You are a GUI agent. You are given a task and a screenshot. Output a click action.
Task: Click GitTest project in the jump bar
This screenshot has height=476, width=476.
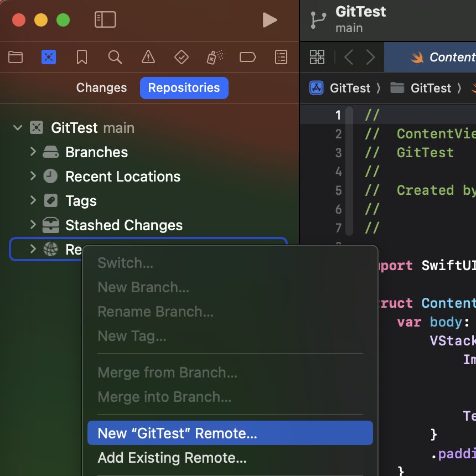[350, 89]
